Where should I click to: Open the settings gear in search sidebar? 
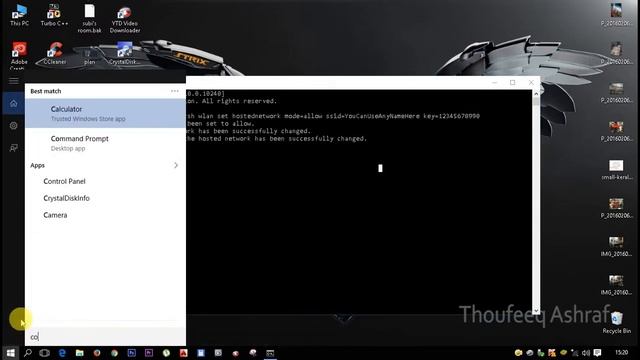(13, 126)
